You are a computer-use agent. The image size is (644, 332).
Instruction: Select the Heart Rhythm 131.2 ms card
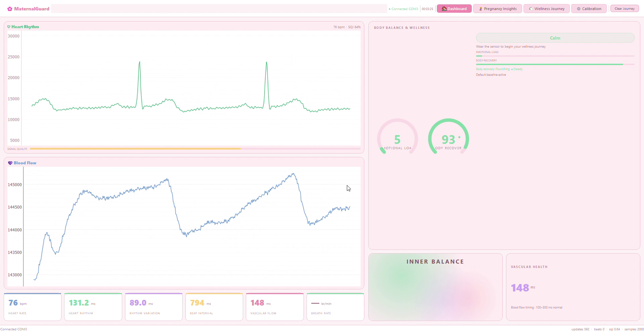(x=93, y=307)
